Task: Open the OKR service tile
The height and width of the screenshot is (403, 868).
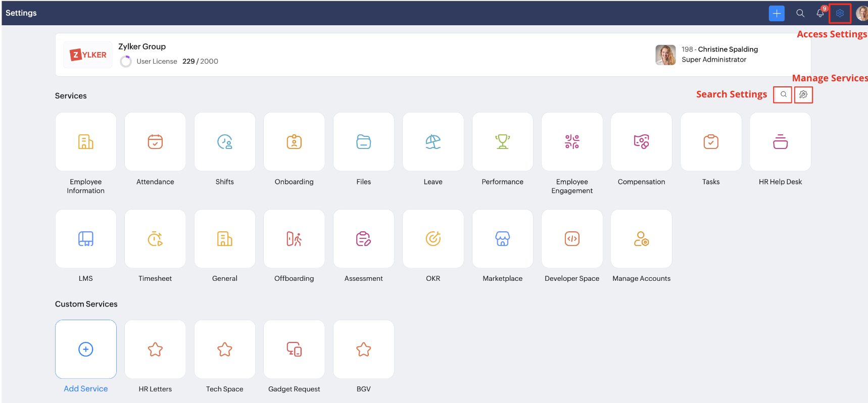Action: 433,239
